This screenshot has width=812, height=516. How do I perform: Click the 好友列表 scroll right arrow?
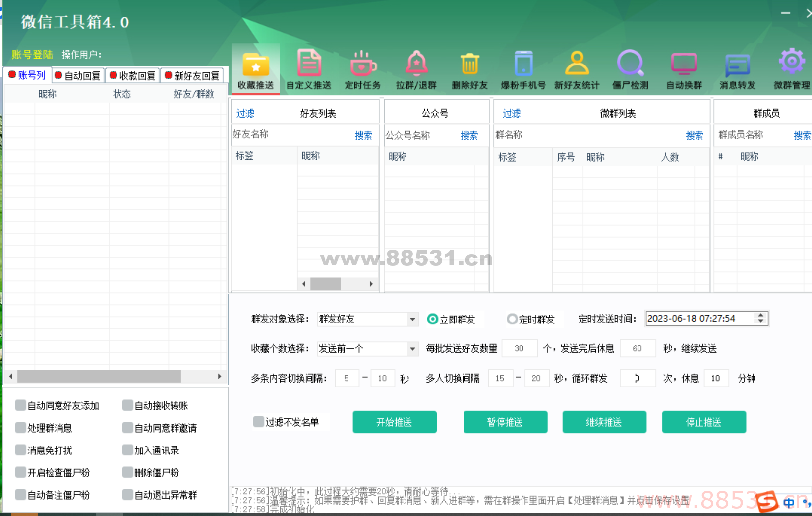point(371,284)
